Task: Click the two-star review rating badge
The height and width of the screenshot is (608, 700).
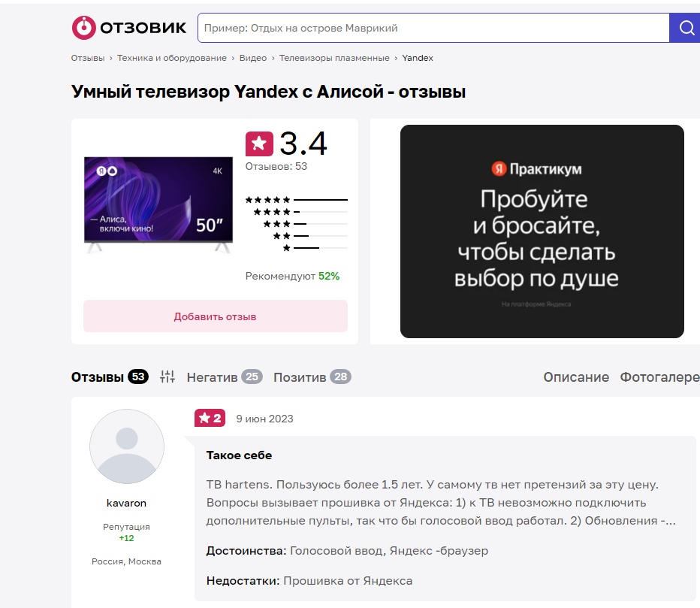Action: tap(210, 418)
